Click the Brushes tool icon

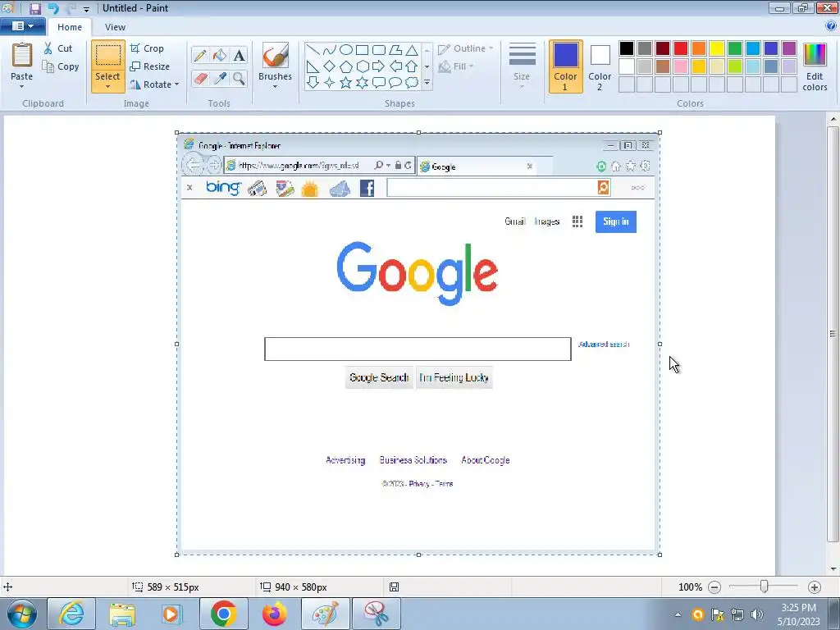pos(276,55)
